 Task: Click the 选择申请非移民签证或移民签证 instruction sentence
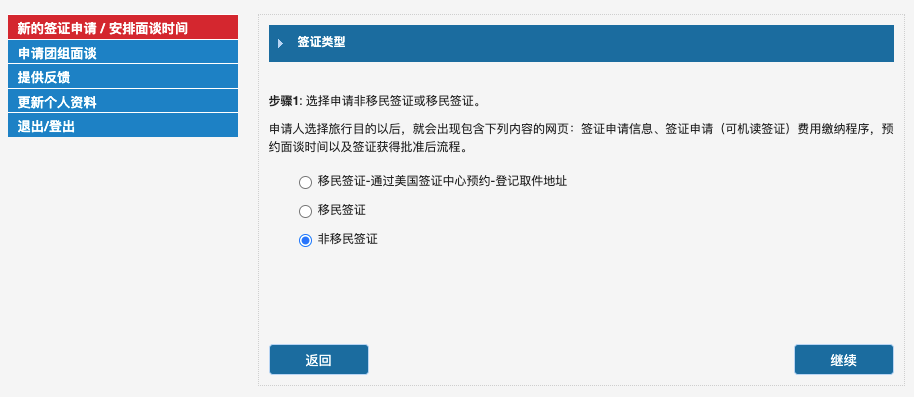point(393,101)
